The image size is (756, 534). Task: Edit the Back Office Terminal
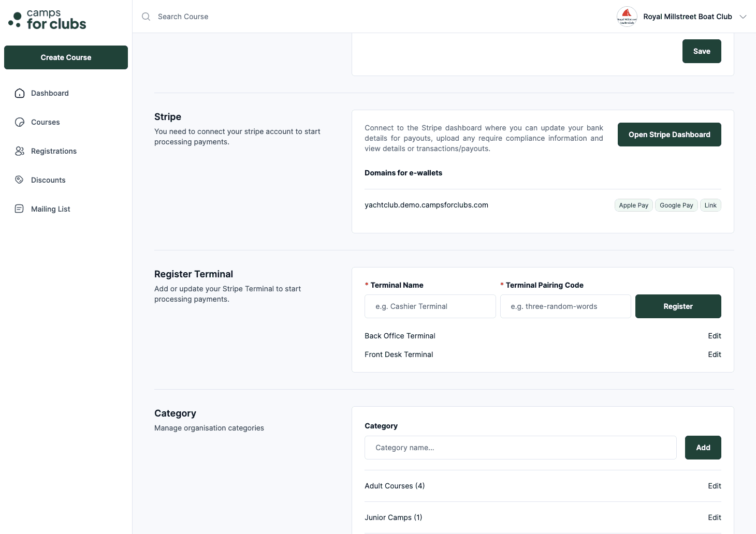tap(715, 336)
